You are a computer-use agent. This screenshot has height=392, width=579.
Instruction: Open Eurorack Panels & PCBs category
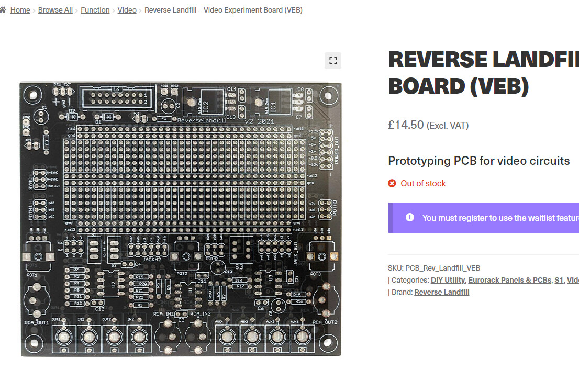(x=510, y=280)
